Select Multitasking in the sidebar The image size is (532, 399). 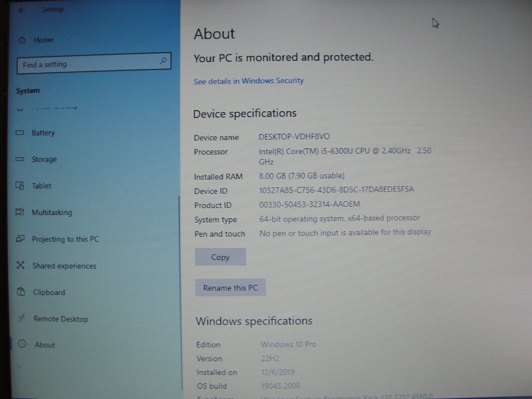click(52, 212)
